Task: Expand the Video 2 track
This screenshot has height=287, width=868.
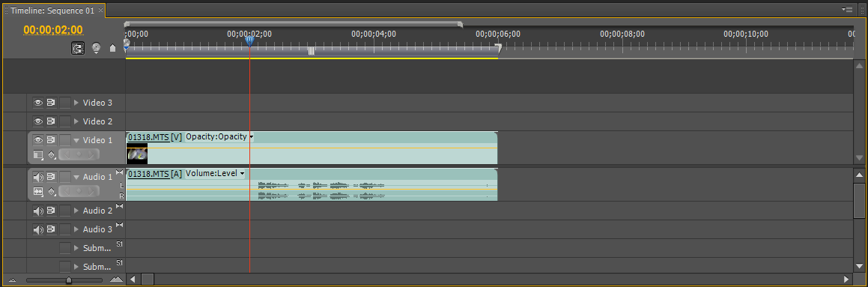Action: point(76,122)
